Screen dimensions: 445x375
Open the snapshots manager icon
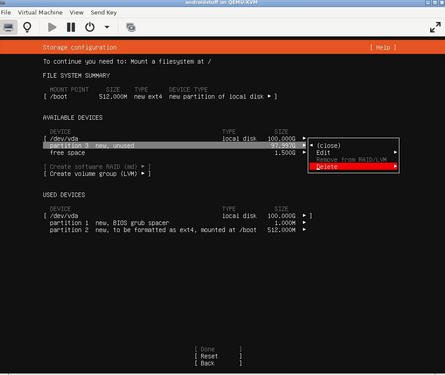click(x=131, y=27)
